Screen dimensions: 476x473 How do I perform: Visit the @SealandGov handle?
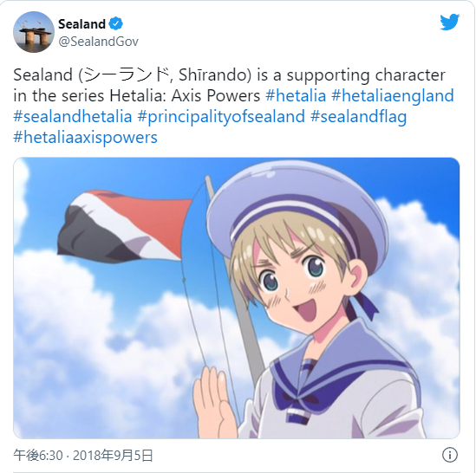point(98,42)
